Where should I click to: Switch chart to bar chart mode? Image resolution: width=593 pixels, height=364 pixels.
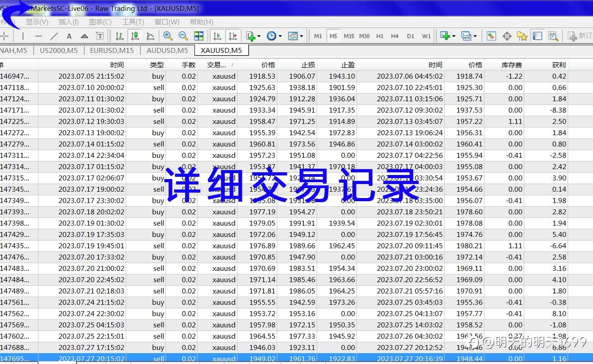tap(119, 36)
